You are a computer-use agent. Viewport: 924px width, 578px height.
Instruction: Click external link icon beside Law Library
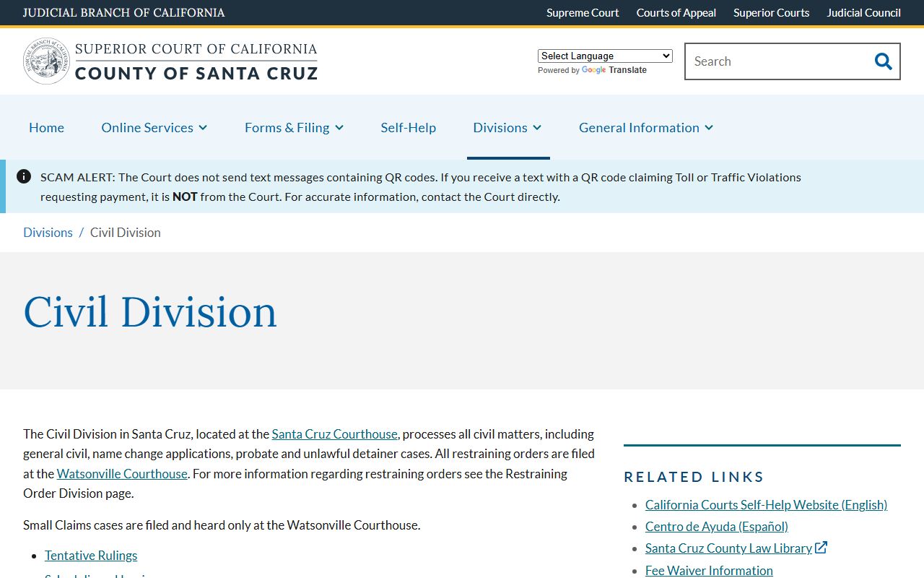click(x=821, y=548)
